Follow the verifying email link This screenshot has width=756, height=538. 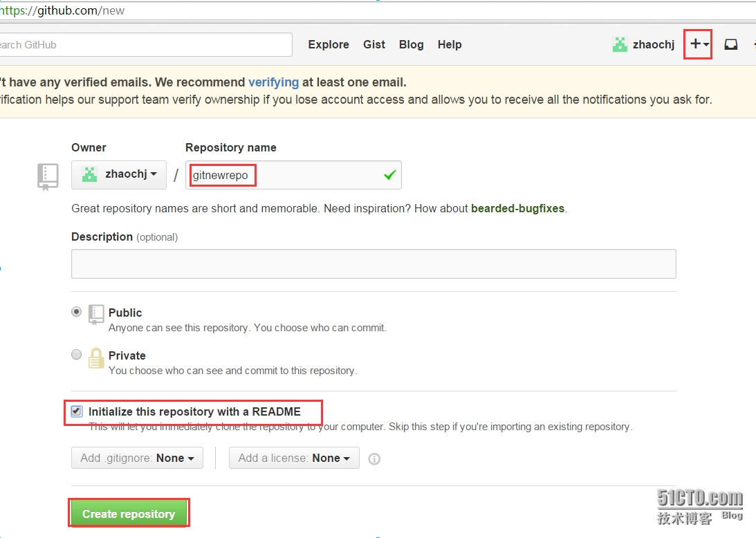[273, 82]
